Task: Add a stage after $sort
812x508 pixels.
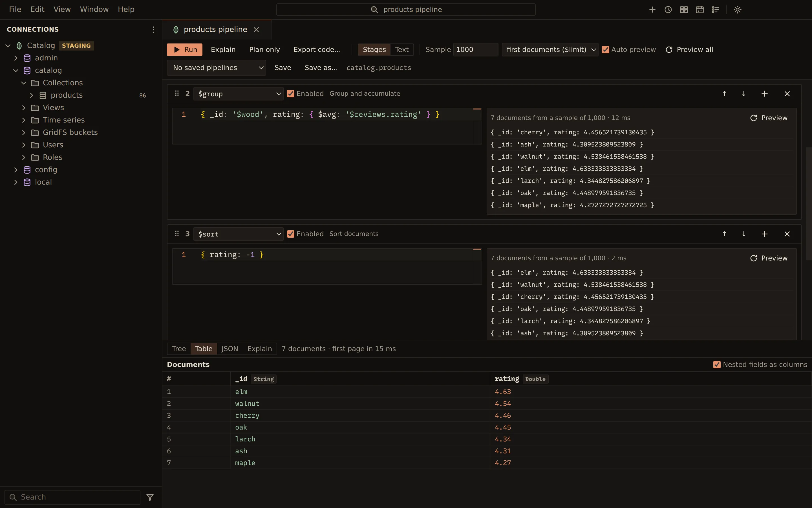Action: [x=765, y=234]
